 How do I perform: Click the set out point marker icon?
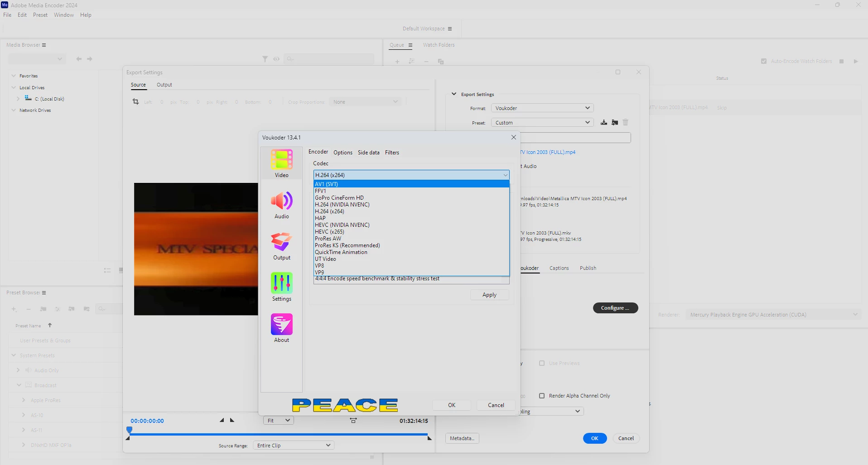[x=232, y=420]
